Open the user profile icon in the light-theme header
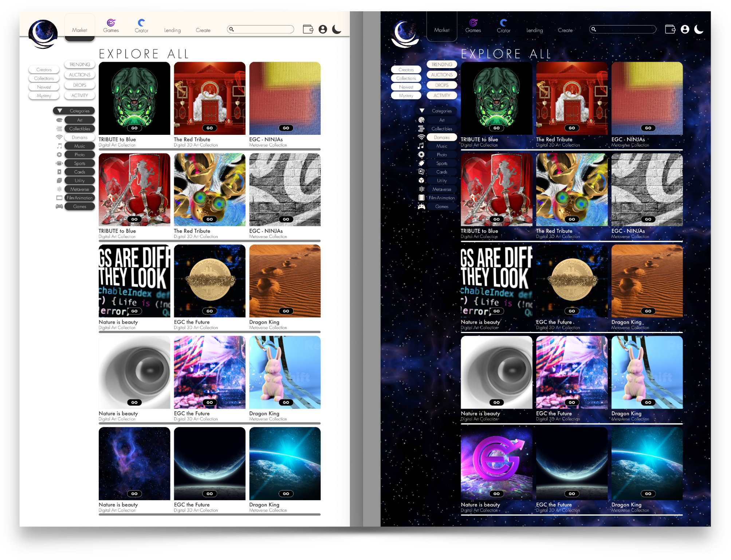The width and height of the screenshot is (731, 560). [x=323, y=29]
